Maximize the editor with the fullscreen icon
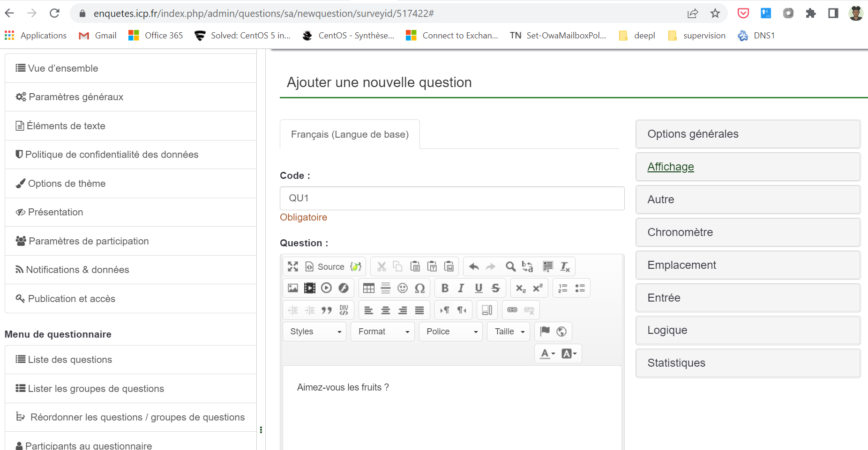The image size is (868, 450). 293,266
